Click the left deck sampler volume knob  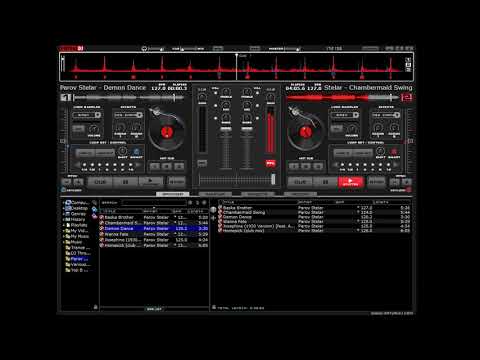point(94,129)
